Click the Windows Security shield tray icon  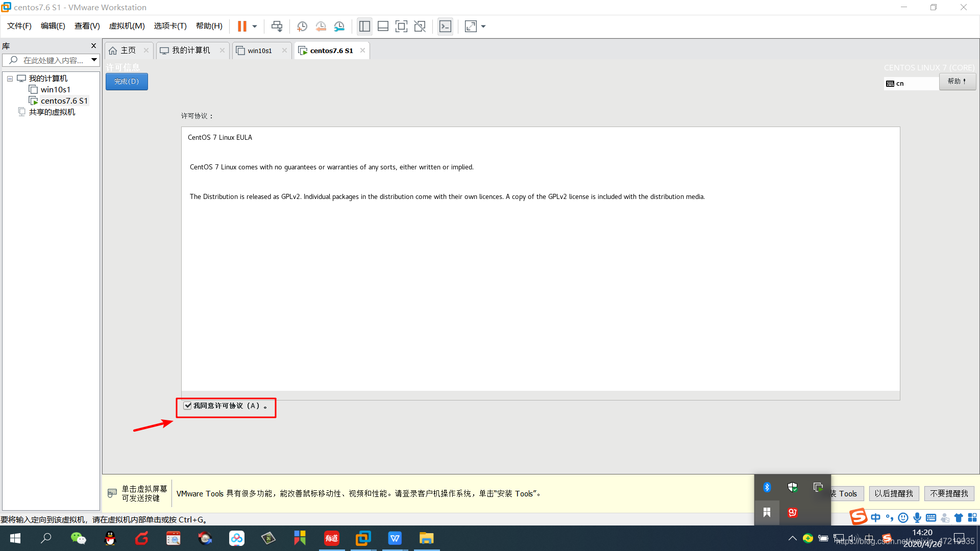click(x=792, y=487)
